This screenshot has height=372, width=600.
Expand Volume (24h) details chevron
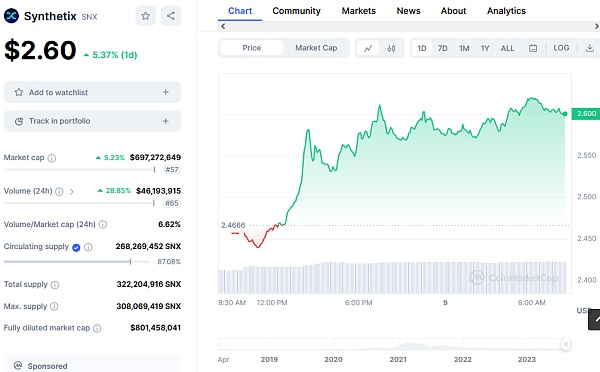(72, 191)
